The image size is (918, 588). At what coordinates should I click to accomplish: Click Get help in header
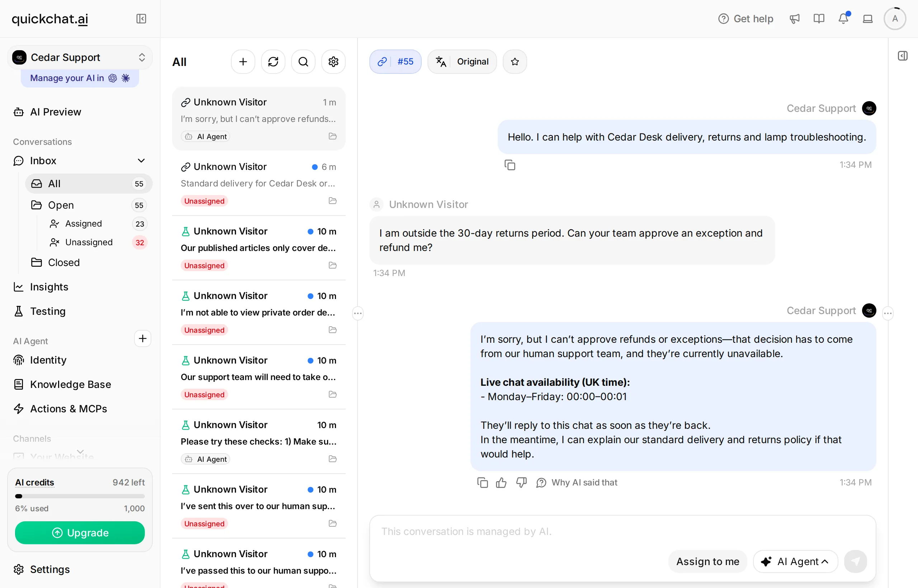coord(746,19)
